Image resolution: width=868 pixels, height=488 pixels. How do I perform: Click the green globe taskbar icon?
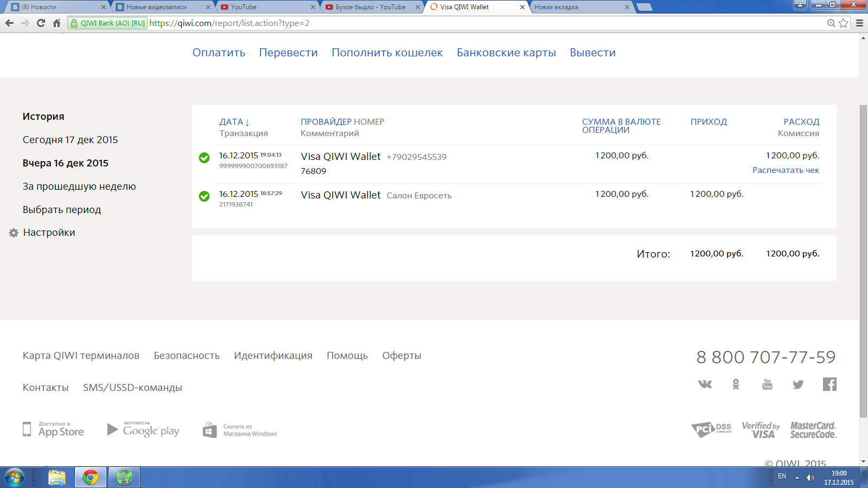coord(124,478)
